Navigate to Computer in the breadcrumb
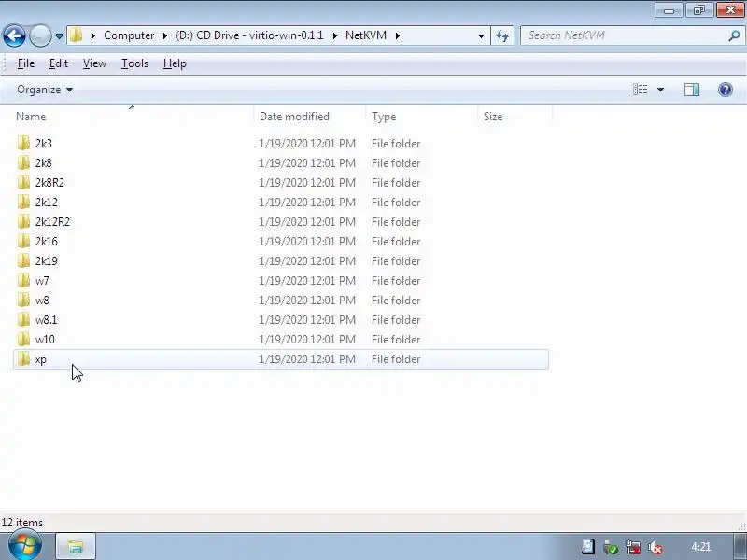 click(x=129, y=35)
